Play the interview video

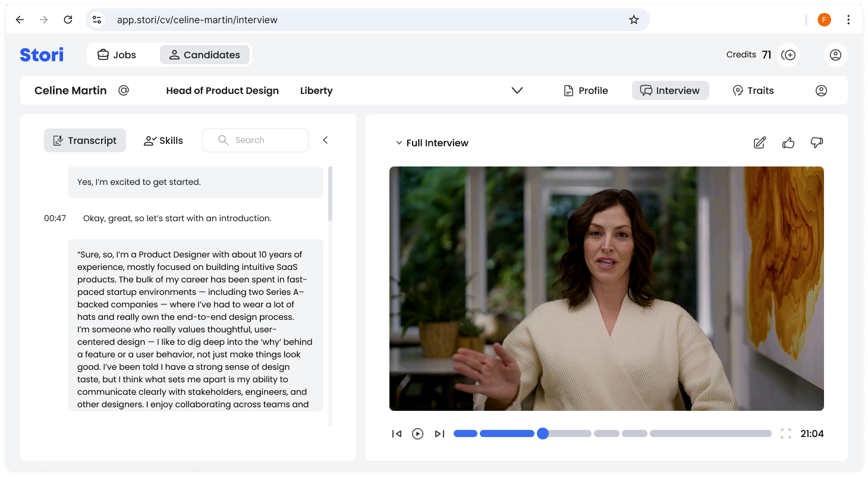418,433
